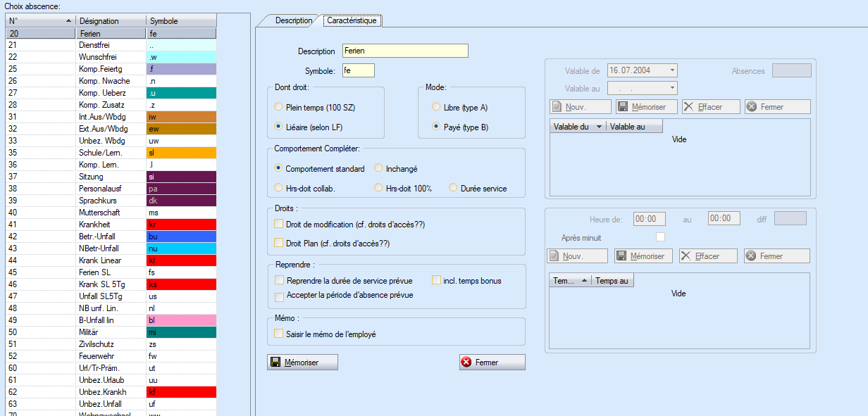Screen dimensions: 868x416
Task: Select the Unbez.Urlaub row
Action: 111,379
